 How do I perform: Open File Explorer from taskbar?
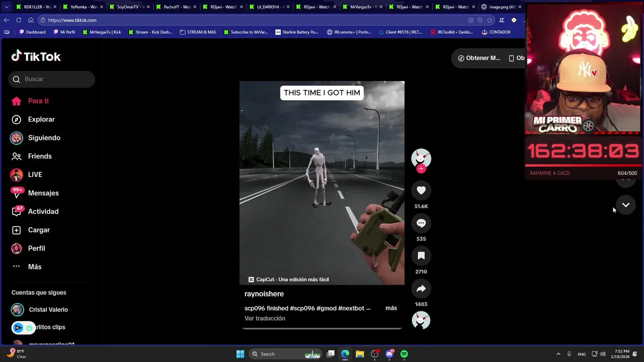[360, 354]
